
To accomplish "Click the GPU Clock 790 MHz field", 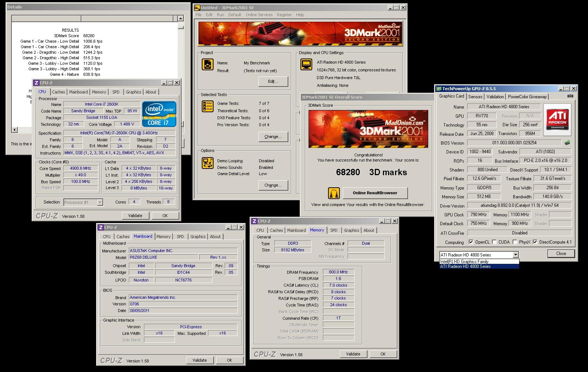I will 479,215.
